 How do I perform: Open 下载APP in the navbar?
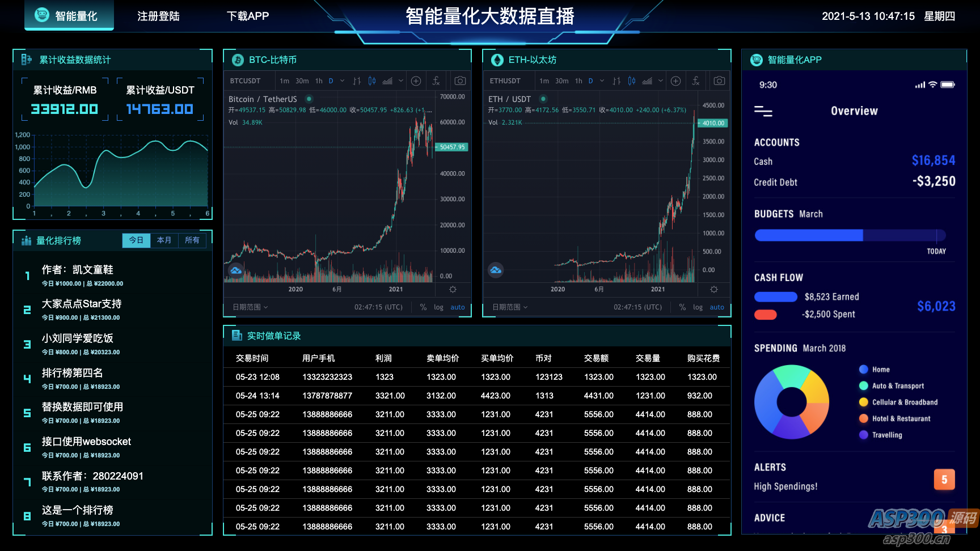pyautogui.click(x=248, y=16)
